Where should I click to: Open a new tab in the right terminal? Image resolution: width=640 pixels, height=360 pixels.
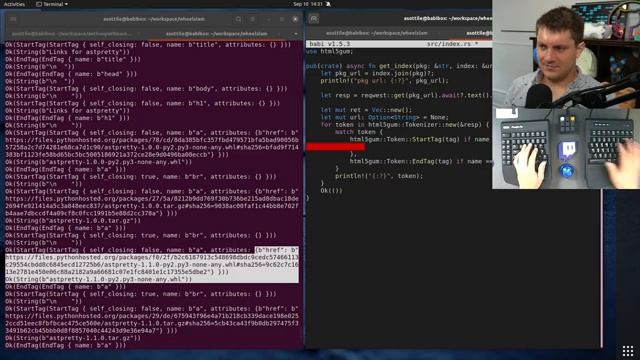[313, 19]
